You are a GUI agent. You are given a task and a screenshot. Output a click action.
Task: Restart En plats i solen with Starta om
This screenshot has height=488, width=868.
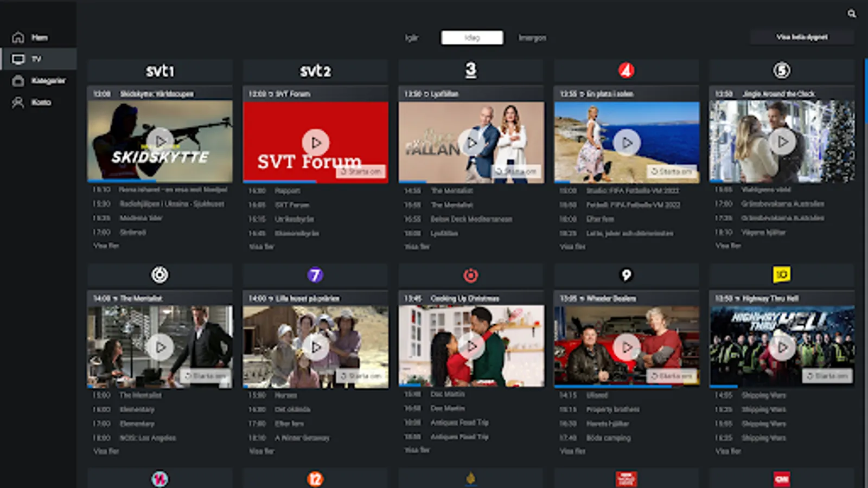tap(672, 171)
